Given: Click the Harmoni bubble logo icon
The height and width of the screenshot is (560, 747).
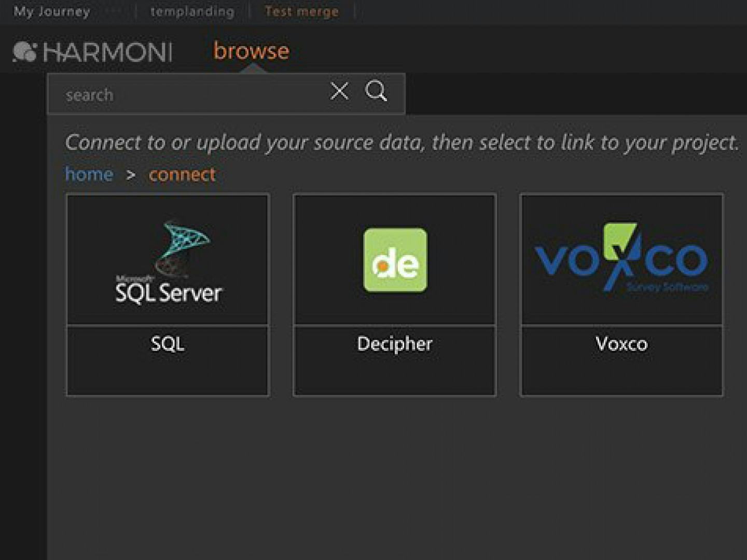Looking at the screenshot, I should (x=24, y=52).
